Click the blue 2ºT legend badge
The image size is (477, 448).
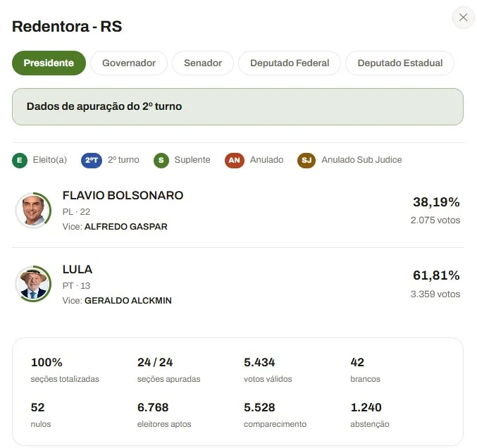[92, 161]
